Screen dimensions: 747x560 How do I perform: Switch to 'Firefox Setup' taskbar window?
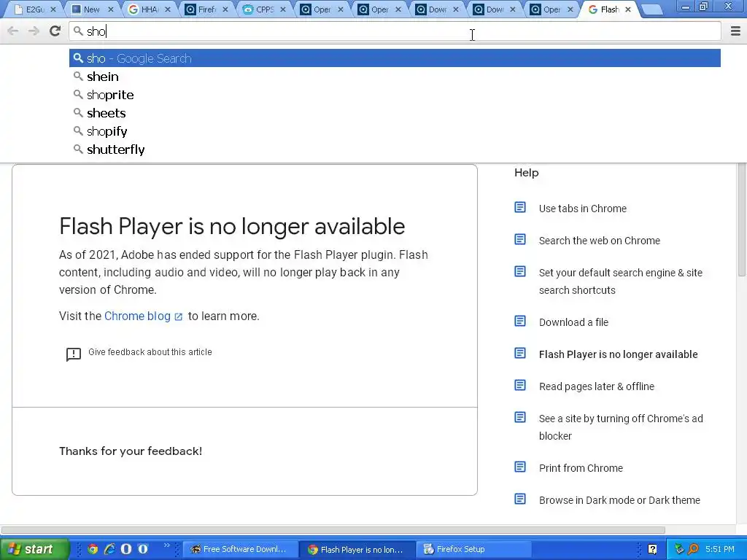click(473, 549)
